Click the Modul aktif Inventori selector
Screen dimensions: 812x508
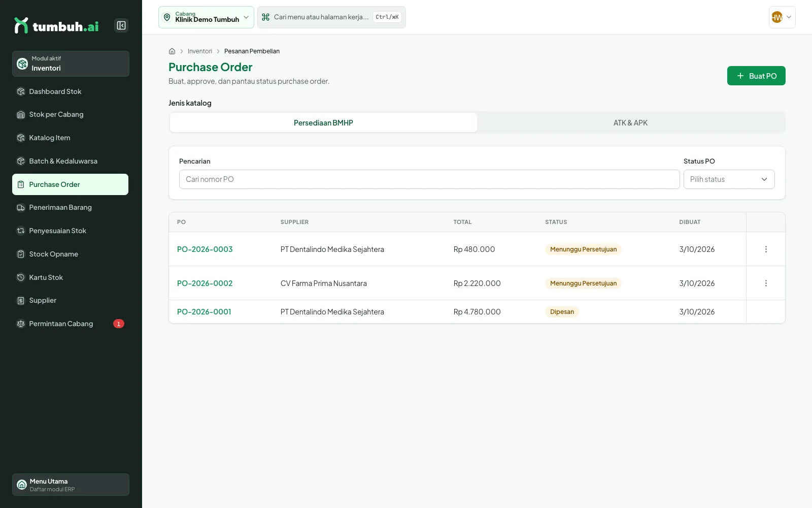71,63
